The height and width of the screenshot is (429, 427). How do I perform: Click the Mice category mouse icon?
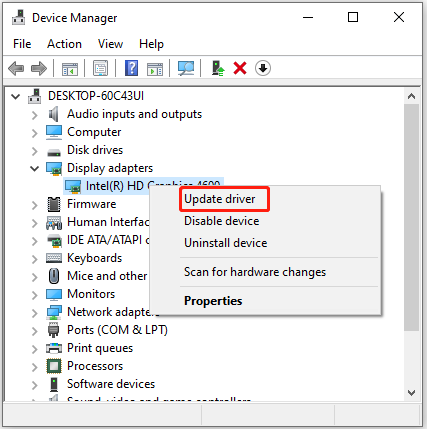coord(54,276)
